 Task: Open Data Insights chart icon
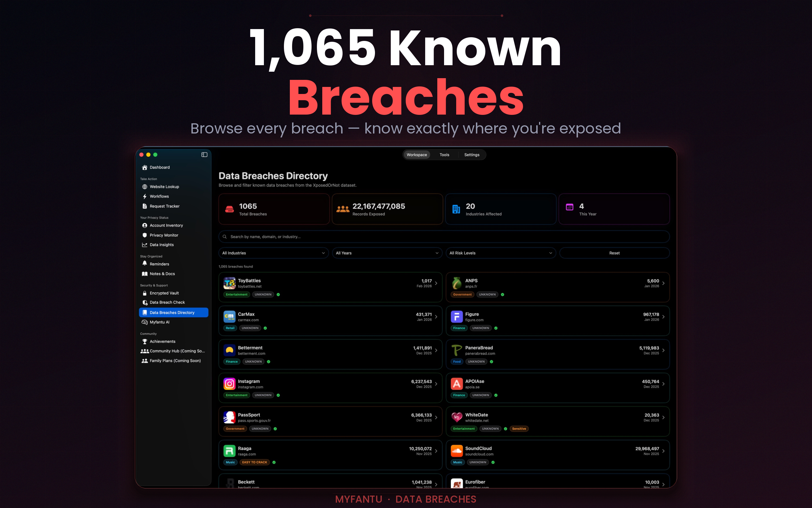coord(145,245)
